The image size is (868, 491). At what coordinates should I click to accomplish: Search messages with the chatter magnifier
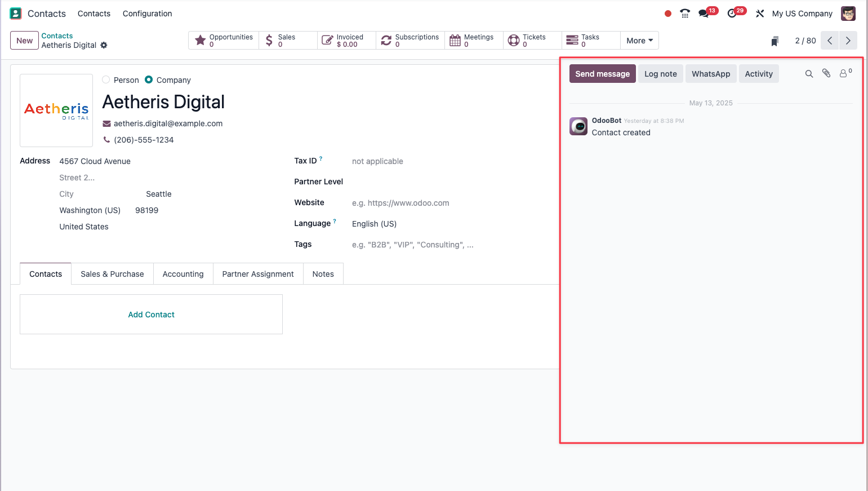pyautogui.click(x=809, y=74)
